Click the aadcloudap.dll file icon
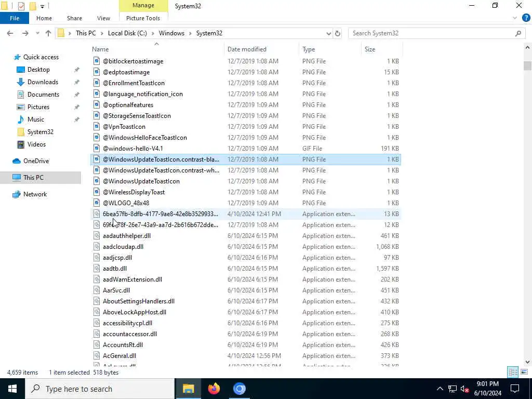 coord(97,247)
